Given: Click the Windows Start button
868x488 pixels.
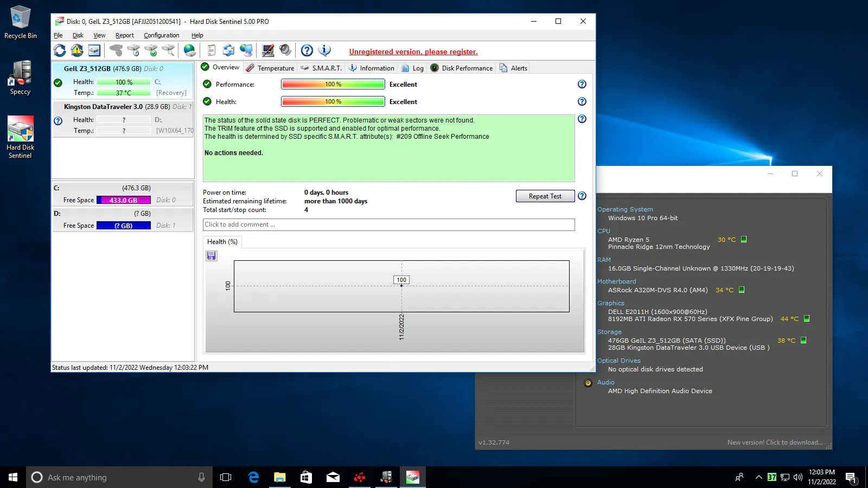Looking at the screenshot, I should pos(13,477).
